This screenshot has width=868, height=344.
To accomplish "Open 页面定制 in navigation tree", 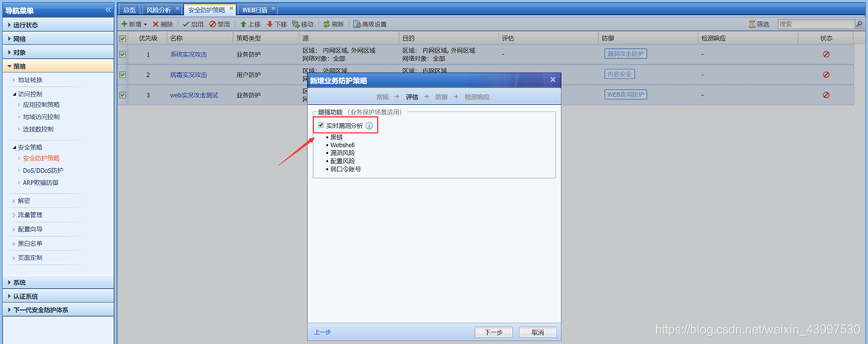I will click(30, 257).
